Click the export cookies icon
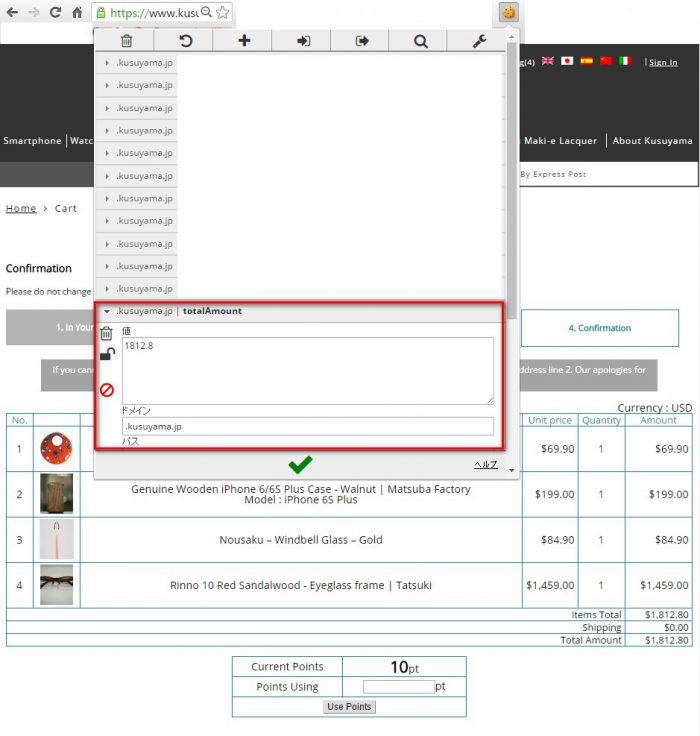 tap(362, 41)
